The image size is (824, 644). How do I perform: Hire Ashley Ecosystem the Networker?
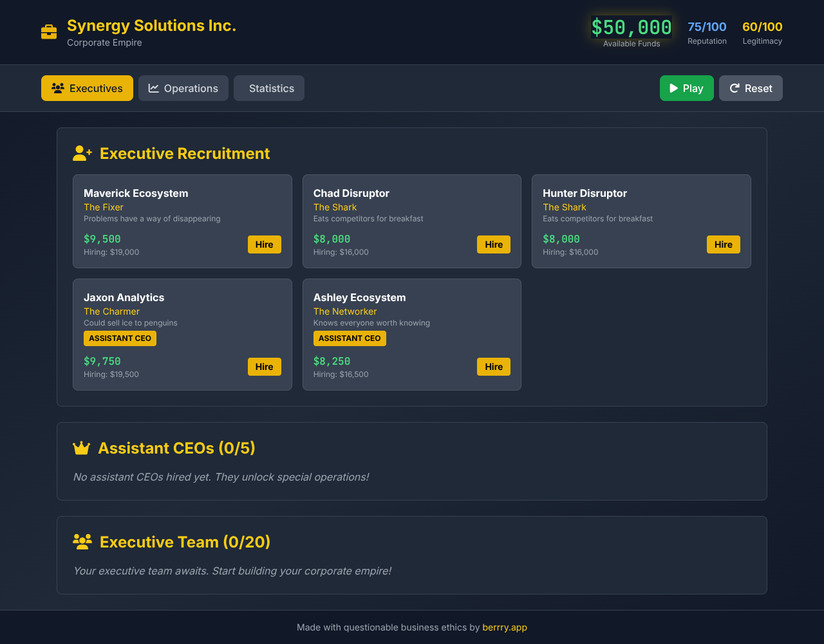494,367
